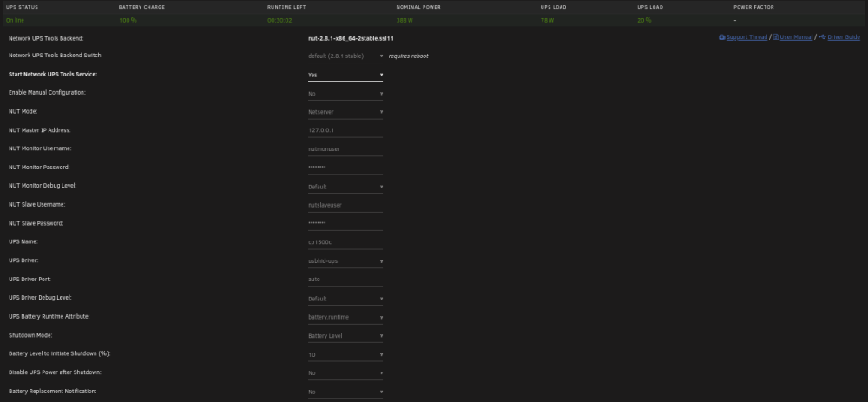
Task: Open the NUT Mode dropdown
Action: pos(345,112)
